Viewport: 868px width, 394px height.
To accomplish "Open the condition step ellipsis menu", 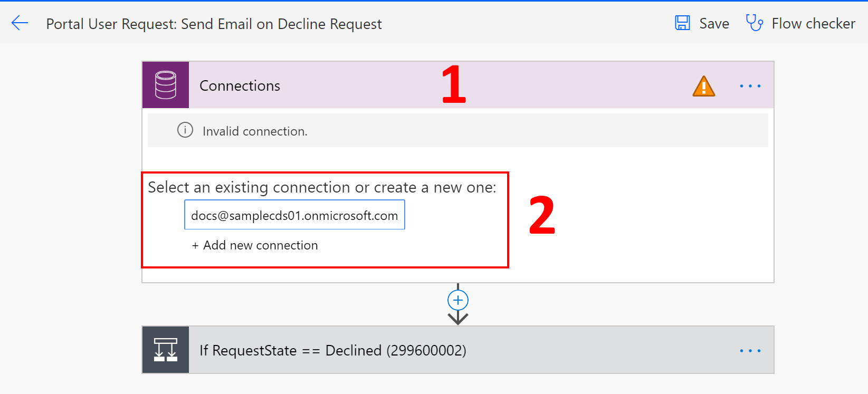I will 750,351.
